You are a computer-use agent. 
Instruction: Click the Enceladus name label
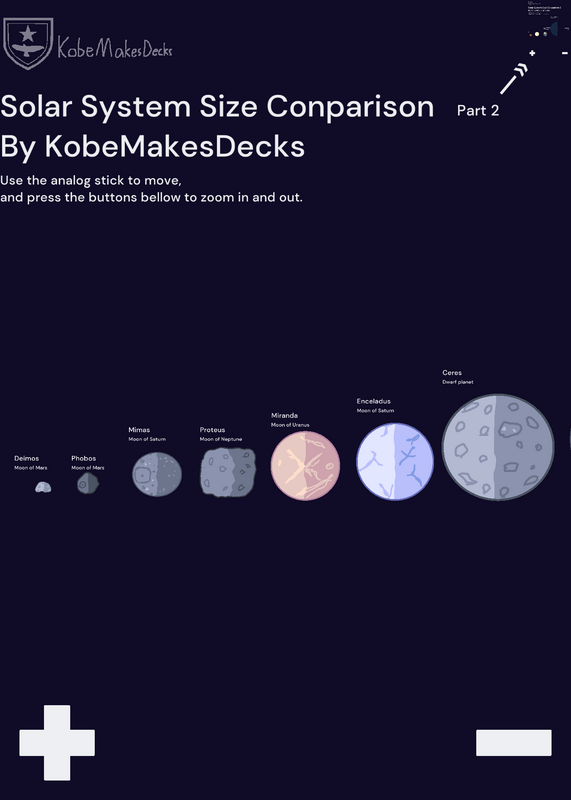point(374,401)
